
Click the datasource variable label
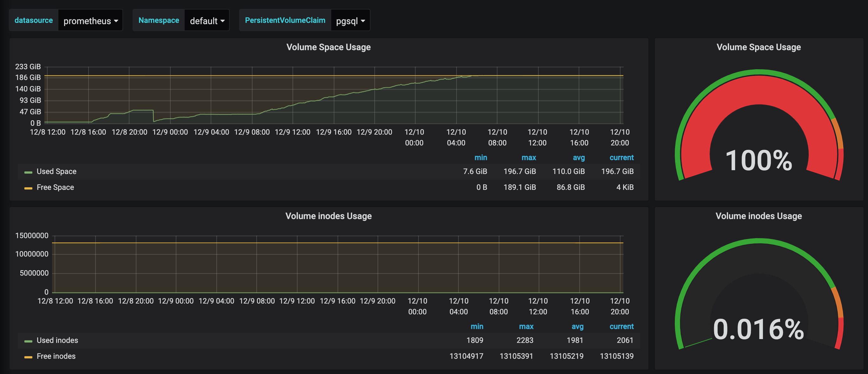point(33,20)
